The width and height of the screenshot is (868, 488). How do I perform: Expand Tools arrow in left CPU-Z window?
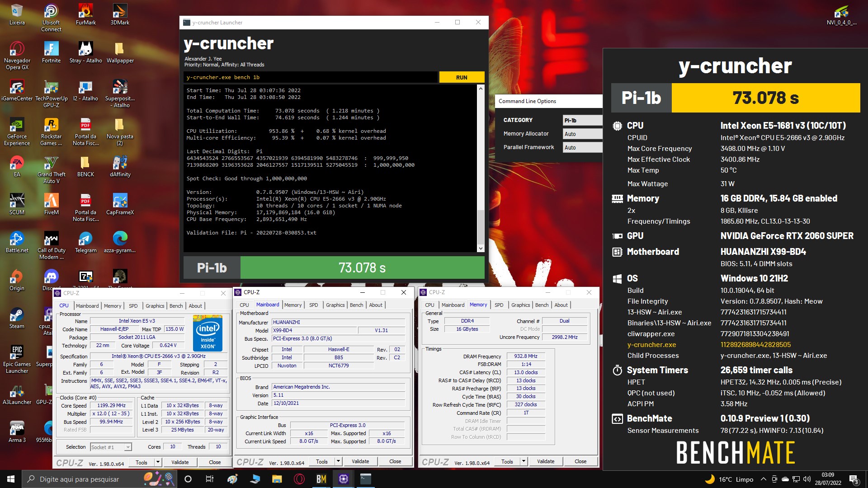pos(158,462)
